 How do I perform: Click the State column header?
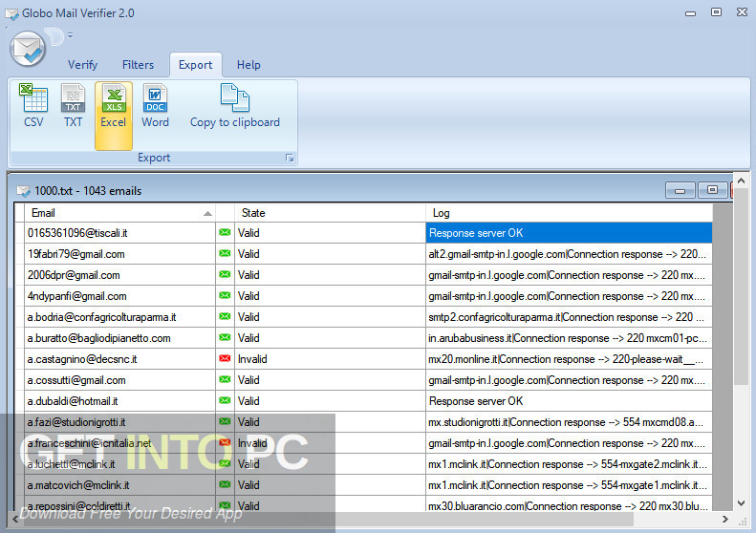(330, 213)
